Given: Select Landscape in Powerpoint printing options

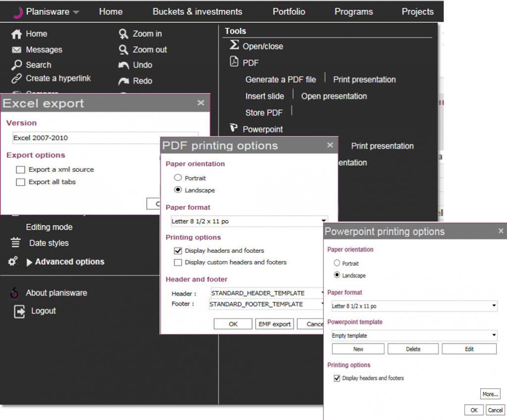Looking at the screenshot, I should point(337,275).
